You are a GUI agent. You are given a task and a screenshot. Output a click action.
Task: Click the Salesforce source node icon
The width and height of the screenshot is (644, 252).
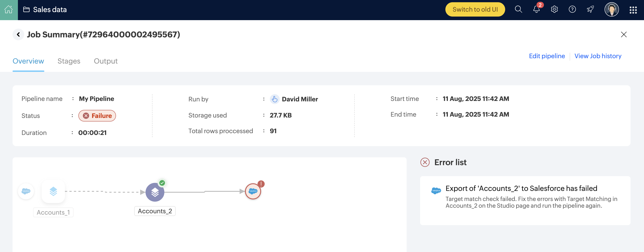pyautogui.click(x=26, y=191)
